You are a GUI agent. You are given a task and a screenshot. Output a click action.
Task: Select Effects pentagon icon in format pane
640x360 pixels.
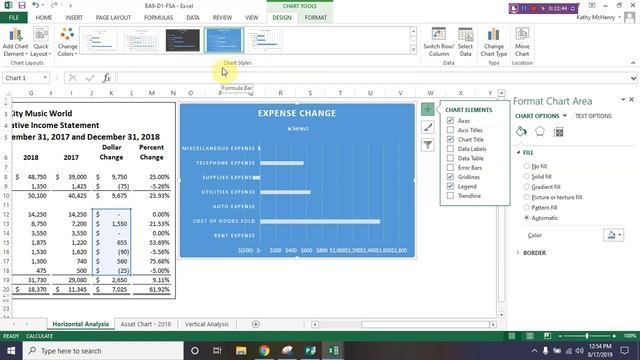tap(540, 131)
